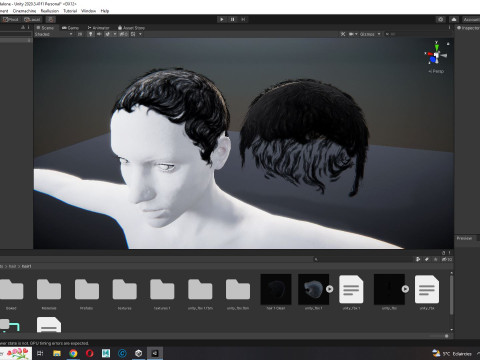Select the unity_fbx 1 text document asset
The height and width of the screenshot is (360, 480).
(351, 289)
